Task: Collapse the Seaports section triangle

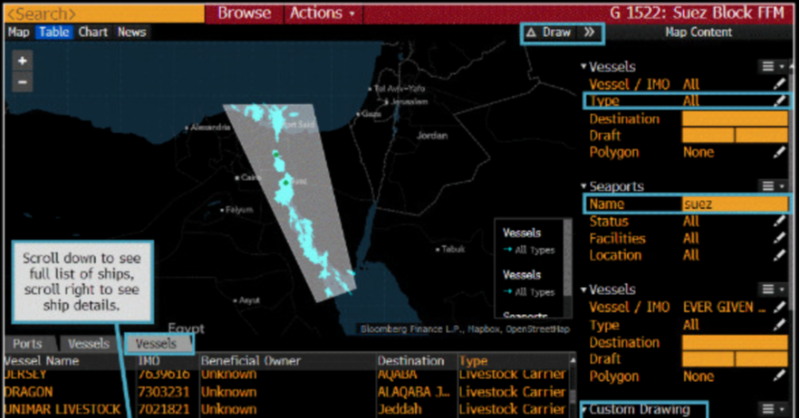Action: (584, 186)
